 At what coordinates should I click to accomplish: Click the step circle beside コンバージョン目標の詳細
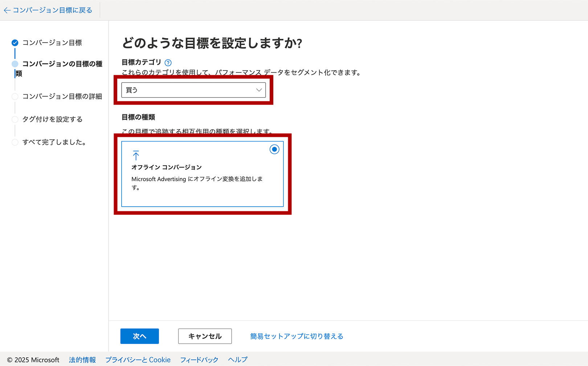click(x=15, y=96)
